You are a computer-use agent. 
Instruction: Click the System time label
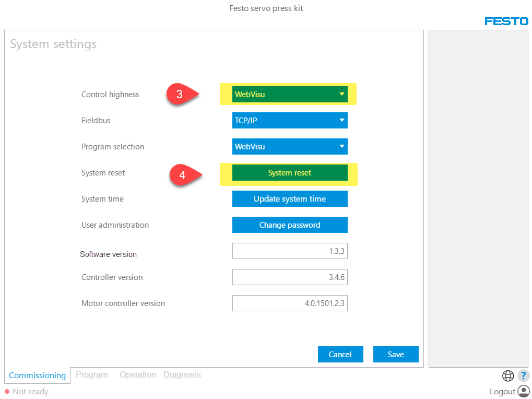click(102, 199)
